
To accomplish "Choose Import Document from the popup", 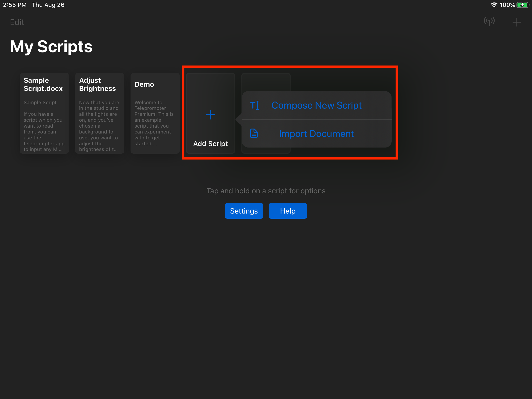I will tap(316, 134).
